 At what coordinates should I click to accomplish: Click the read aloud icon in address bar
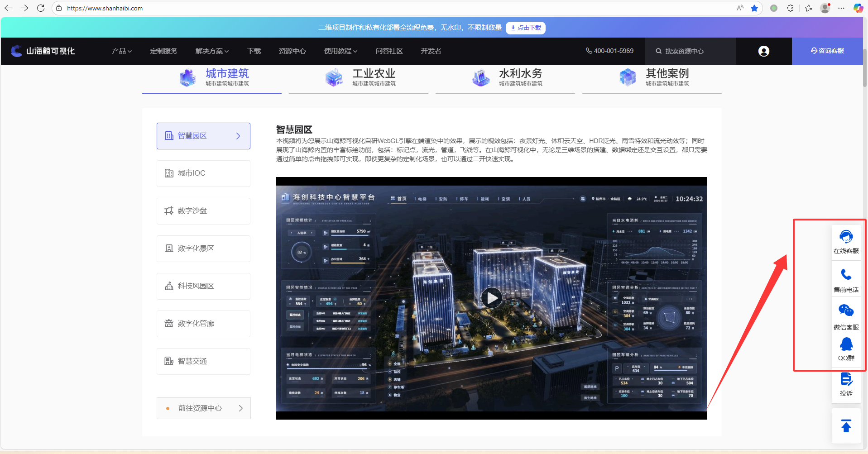point(740,8)
